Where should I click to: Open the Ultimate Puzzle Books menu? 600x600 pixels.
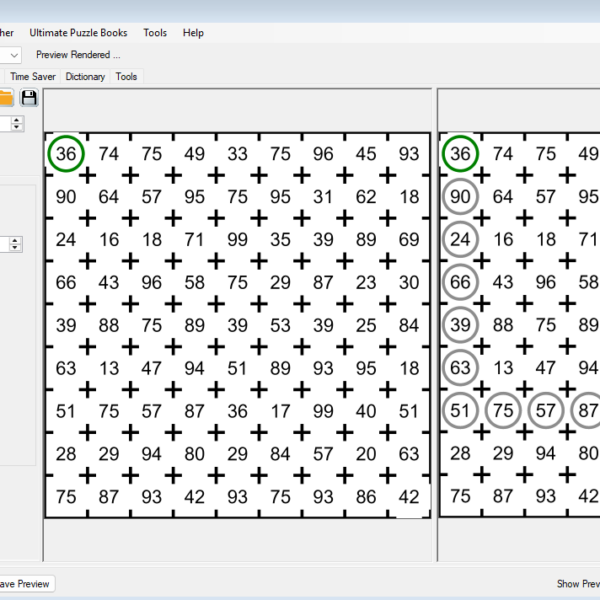(78, 33)
